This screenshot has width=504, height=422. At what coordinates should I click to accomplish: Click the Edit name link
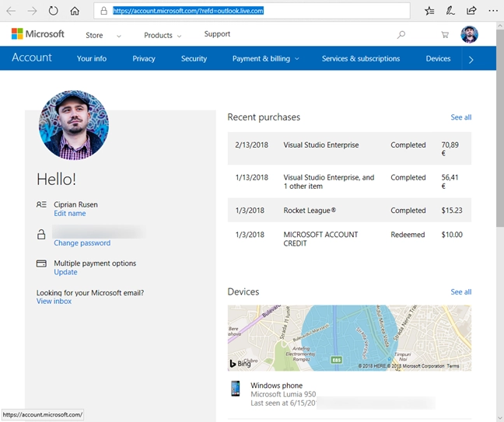70,214
